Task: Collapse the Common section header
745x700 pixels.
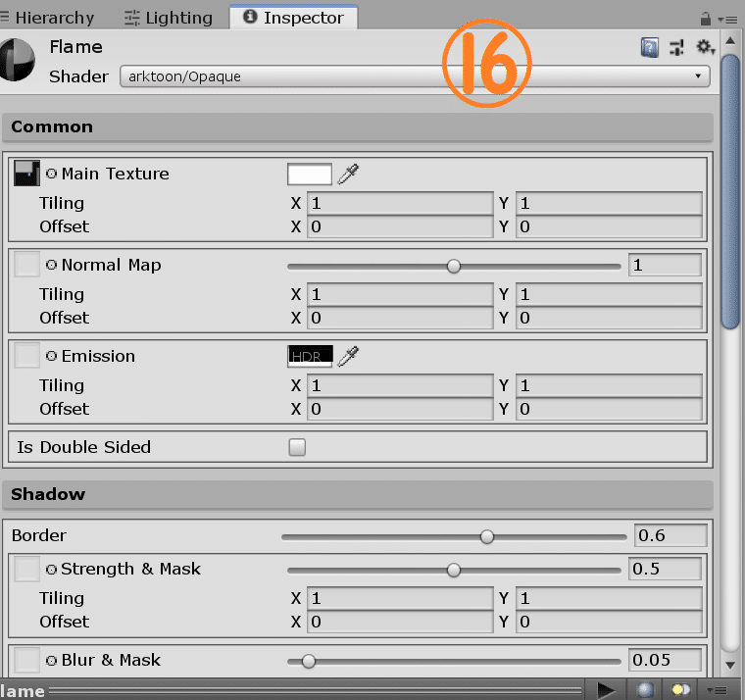Action: [358, 126]
